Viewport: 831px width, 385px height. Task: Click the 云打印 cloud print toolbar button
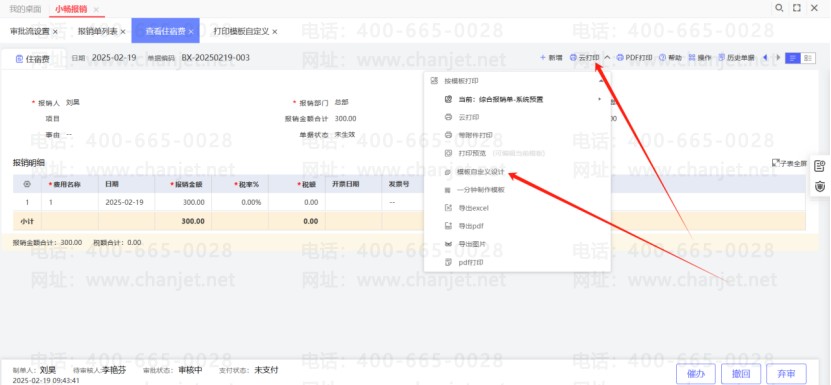[x=585, y=58]
